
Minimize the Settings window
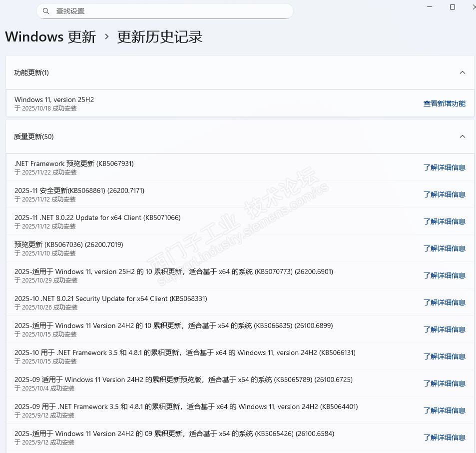pos(430,6)
